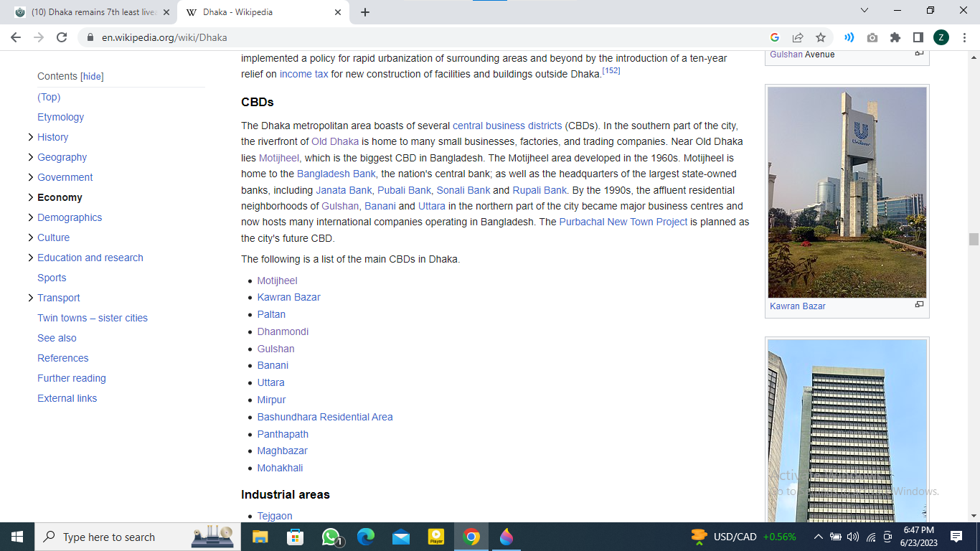Enlarge the Kawran Bazar image via its icon
This screenshot has height=551, width=980.
(x=919, y=305)
